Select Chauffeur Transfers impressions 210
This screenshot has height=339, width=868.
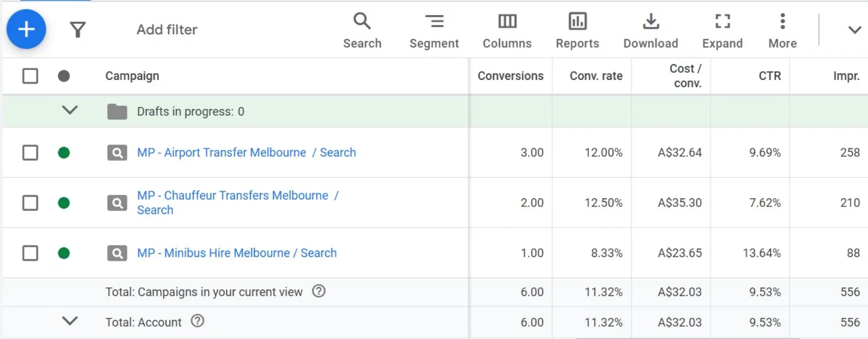(x=850, y=203)
